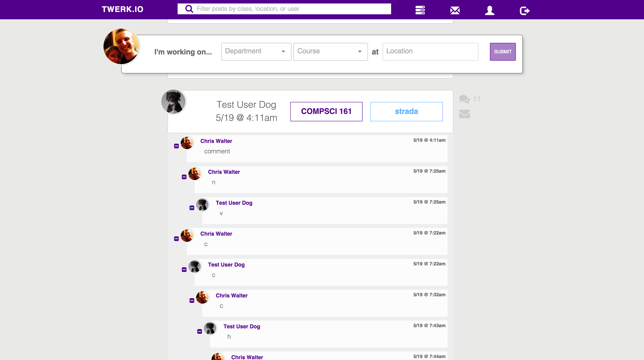Open Chris Walter's name on 7:44am reply
Screen dimensions: 644x360
tap(247, 357)
